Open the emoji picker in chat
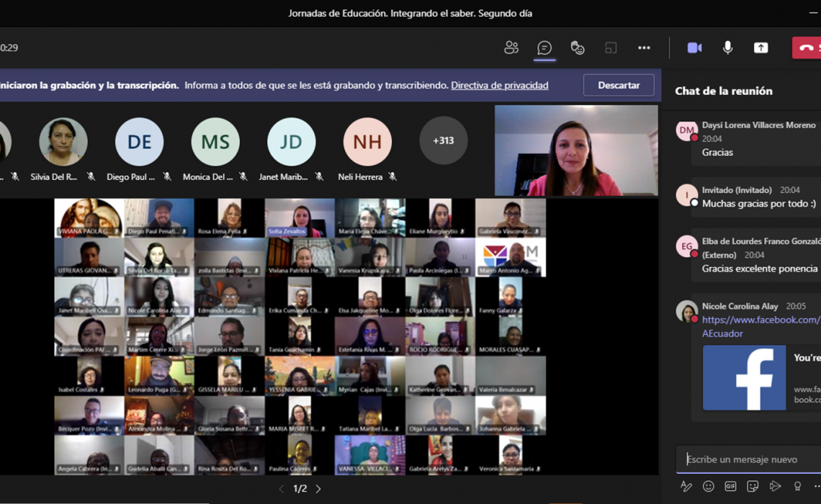 pyautogui.click(x=708, y=486)
